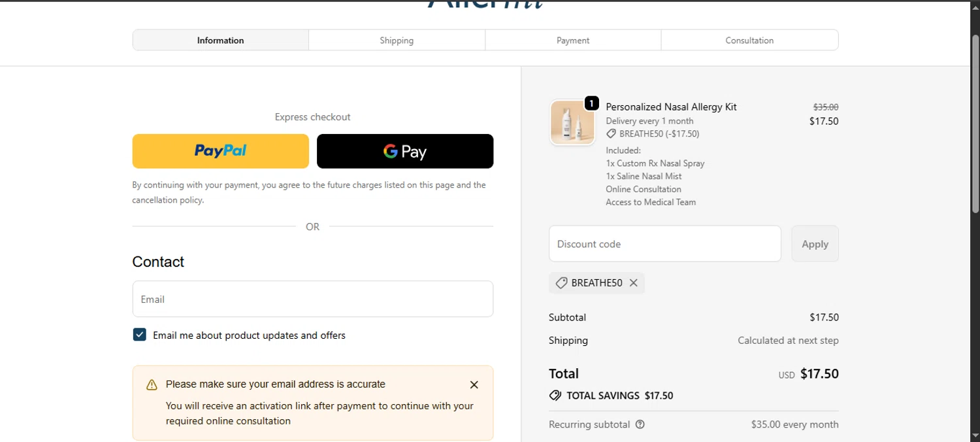The width and height of the screenshot is (980, 442).
Task: Click the crossed-out $35.00 price
Action: pos(826,107)
